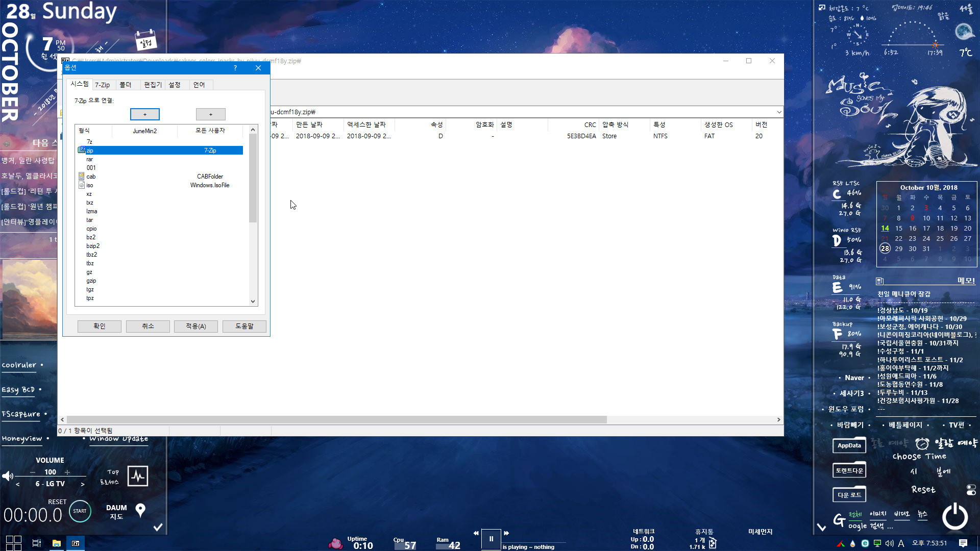The width and height of the screenshot is (980, 551).
Task: Select the 시스템 tab
Action: pos(79,84)
